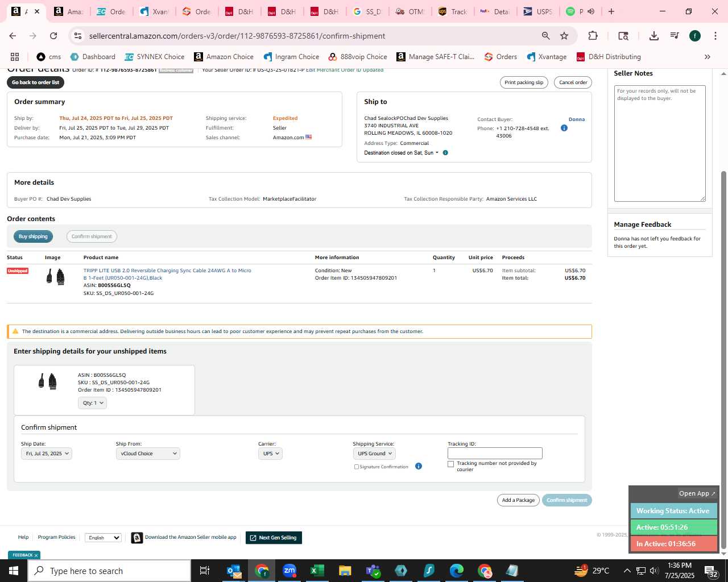Click the zoom magnifier icon in address bar
This screenshot has width=728, height=582.
click(545, 36)
